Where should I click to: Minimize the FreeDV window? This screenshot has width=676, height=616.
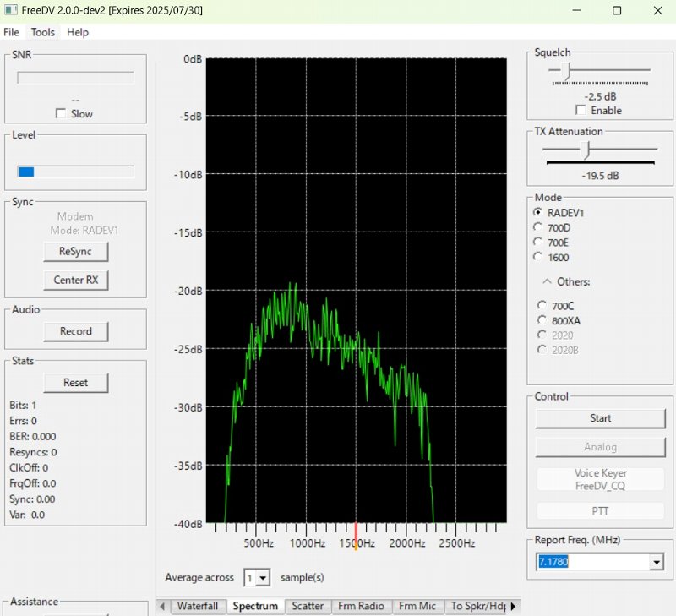click(x=576, y=10)
